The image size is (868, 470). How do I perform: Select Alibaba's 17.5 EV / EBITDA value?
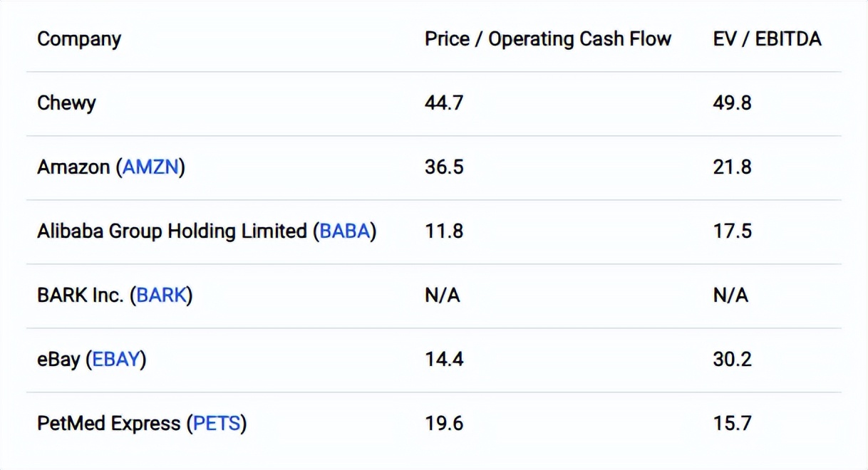[732, 231]
